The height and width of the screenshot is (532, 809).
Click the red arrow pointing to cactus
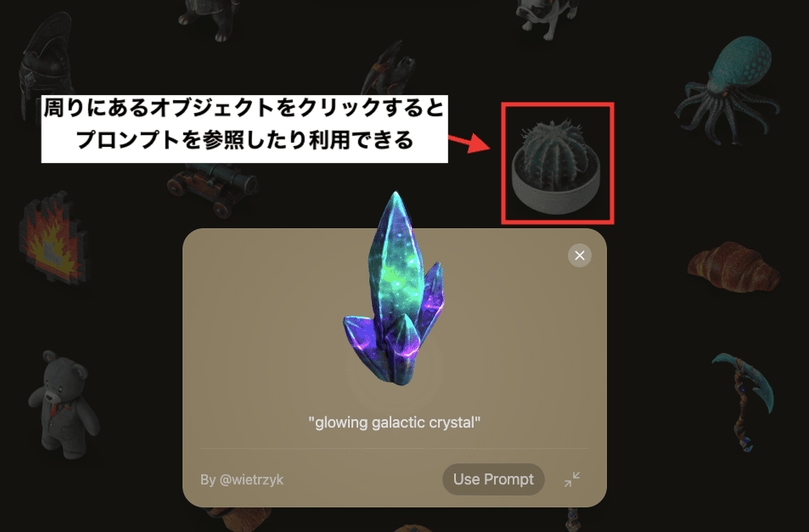click(469, 143)
